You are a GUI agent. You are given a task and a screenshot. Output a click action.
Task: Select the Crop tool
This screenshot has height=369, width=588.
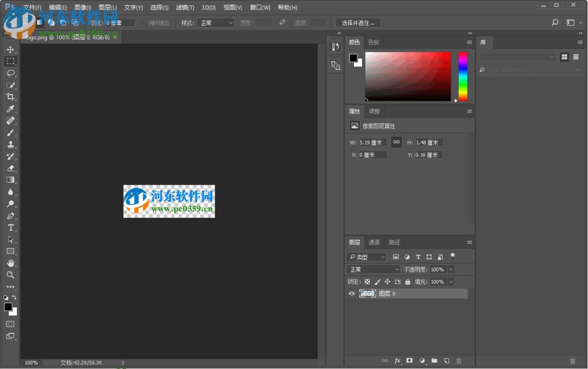[x=11, y=96]
